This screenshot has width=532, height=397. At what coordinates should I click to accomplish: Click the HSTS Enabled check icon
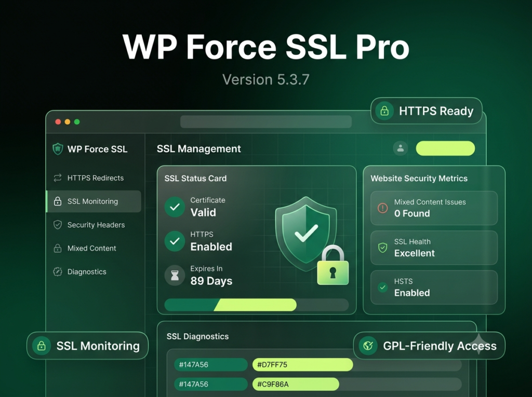[383, 287]
